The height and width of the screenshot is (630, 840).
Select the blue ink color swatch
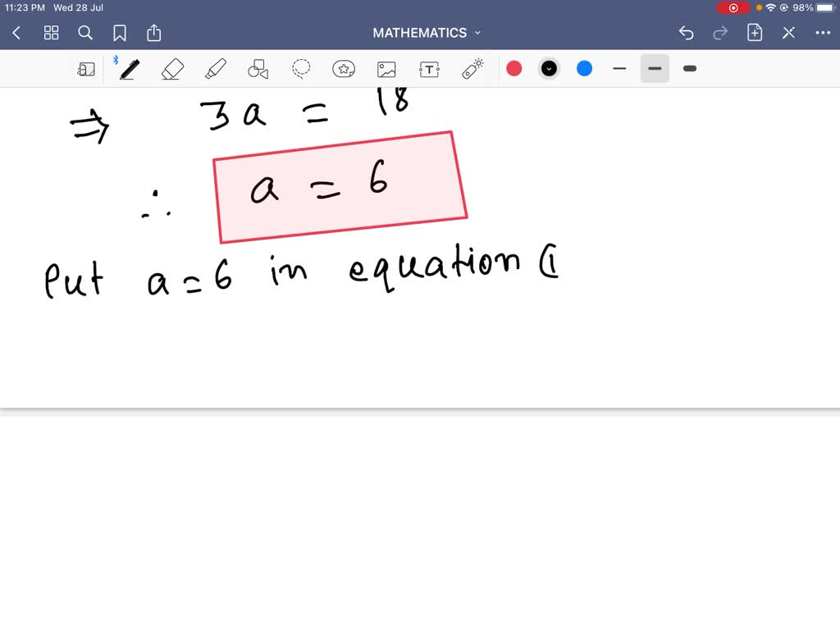[584, 69]
